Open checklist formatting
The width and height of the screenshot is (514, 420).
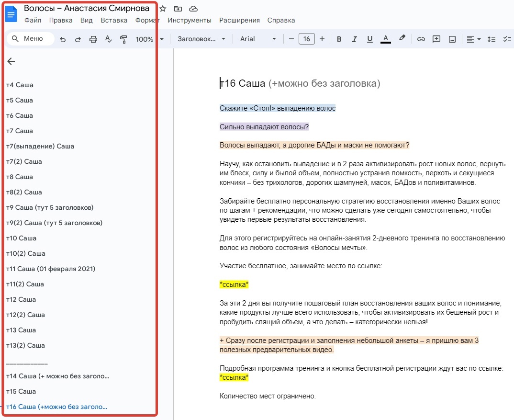(x=507, y=39)
